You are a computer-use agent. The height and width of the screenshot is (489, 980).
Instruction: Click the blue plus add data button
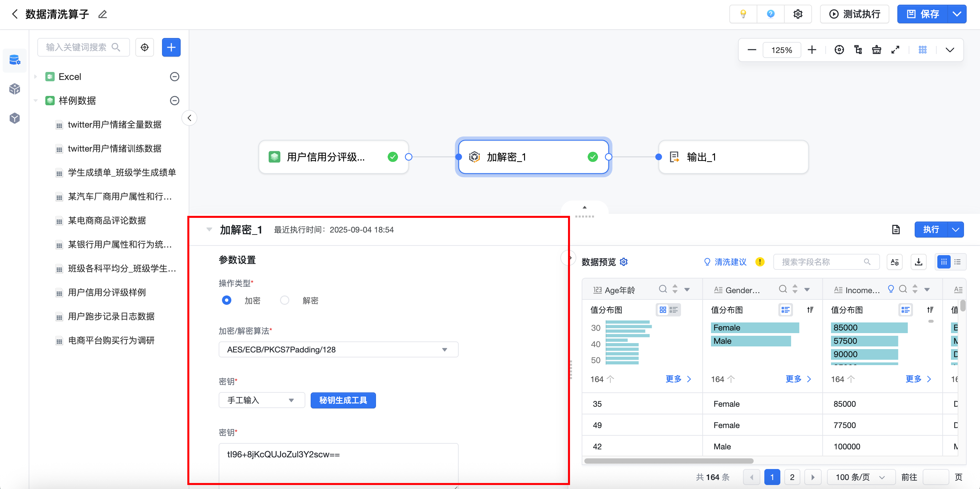coord(171,47)
